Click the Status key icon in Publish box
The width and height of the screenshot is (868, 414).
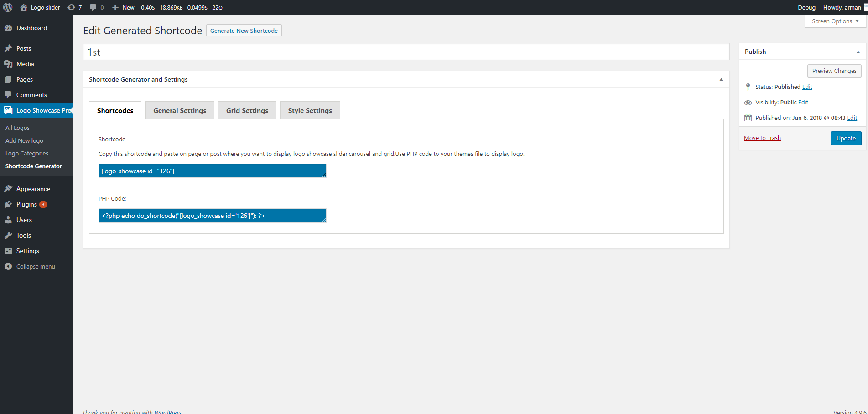coord(748,87)
